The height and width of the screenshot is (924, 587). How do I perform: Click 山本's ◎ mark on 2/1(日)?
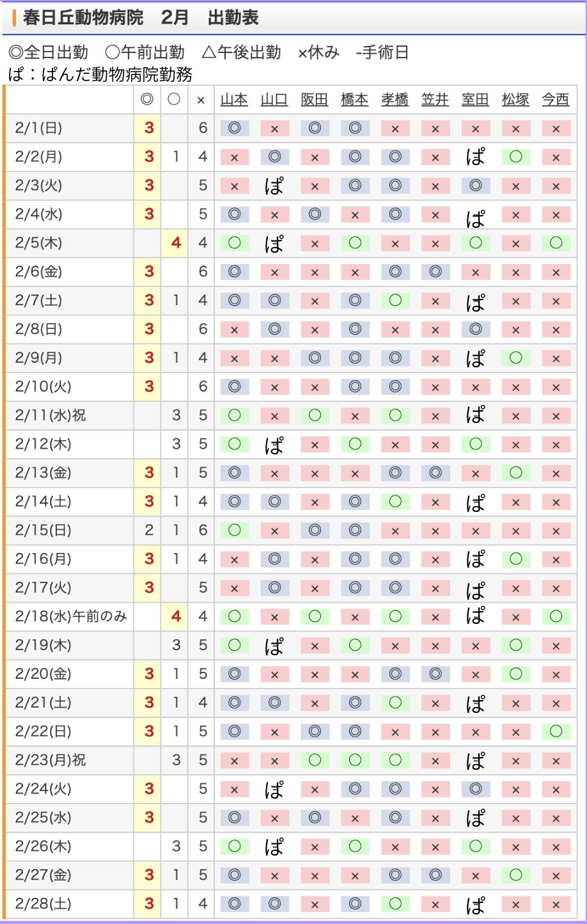click(x=234, y=128)
